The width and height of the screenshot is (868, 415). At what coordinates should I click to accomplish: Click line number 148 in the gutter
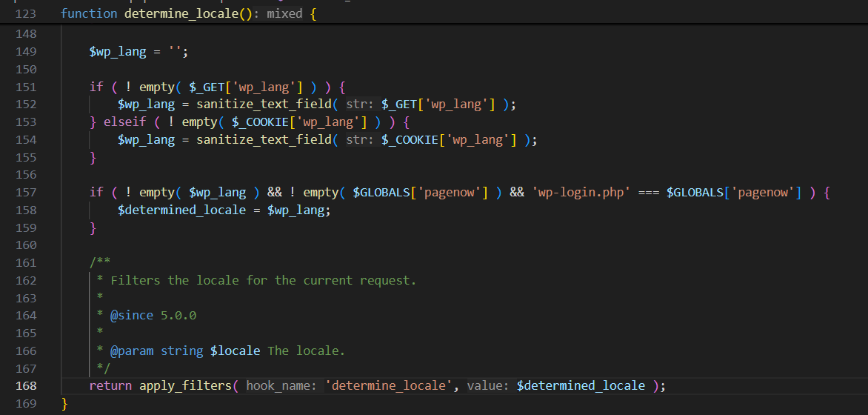coord(26,34)
